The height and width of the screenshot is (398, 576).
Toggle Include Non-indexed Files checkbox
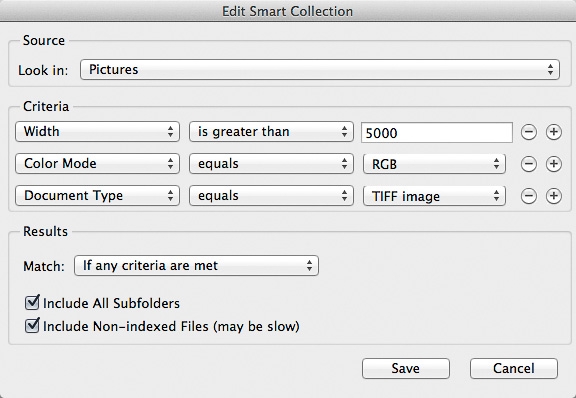coord(32,325)
